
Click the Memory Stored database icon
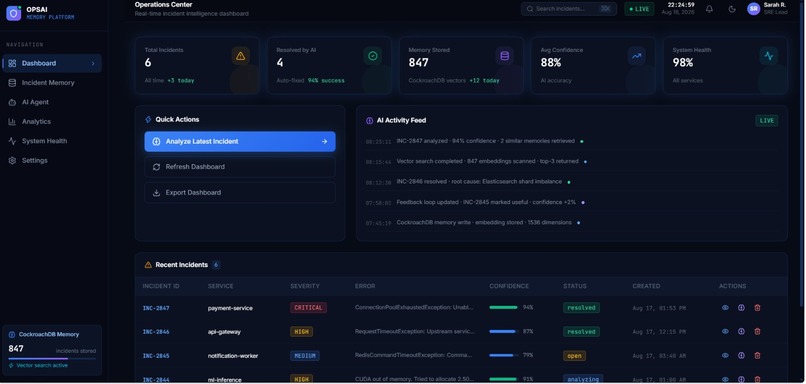(504, 56)
